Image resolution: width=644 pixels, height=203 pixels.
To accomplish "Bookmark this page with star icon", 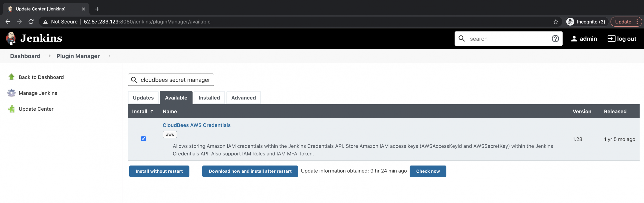I will 556,22.
